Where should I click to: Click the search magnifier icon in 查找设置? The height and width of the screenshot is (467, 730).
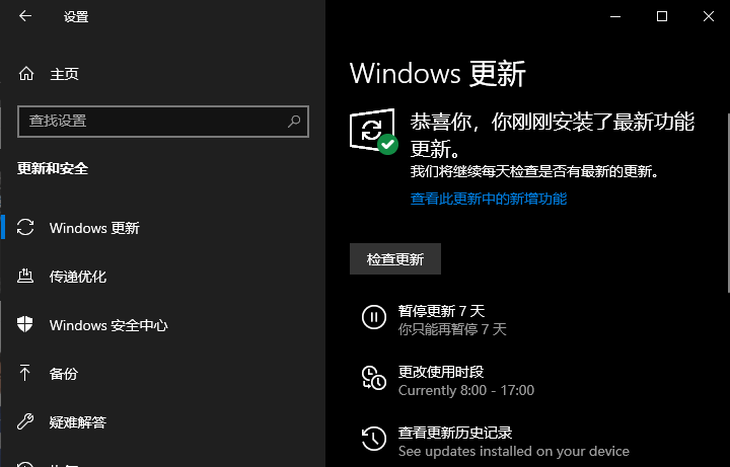[x=294, y=122]
